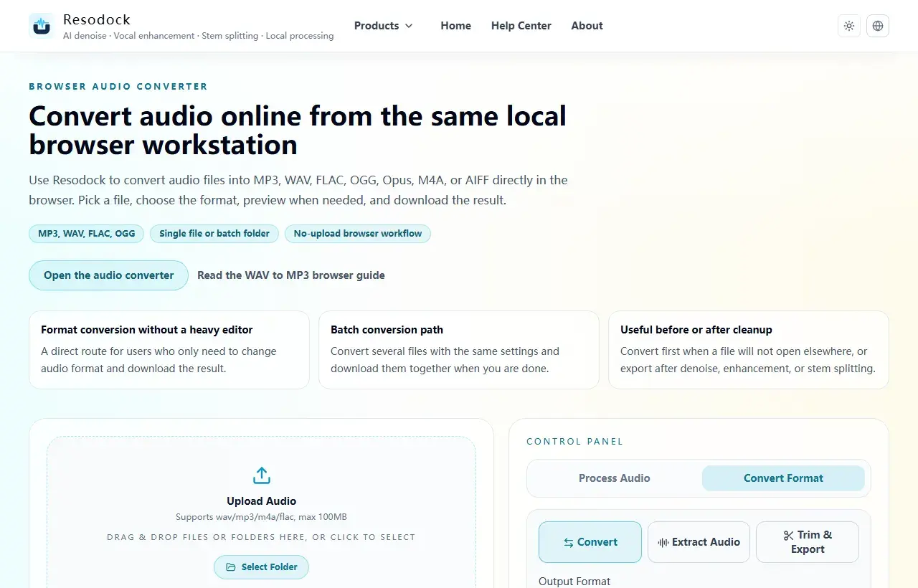This screenshot has height=588, width=918.
Task: Switch to the Convert Format tab
Action: 783,478
